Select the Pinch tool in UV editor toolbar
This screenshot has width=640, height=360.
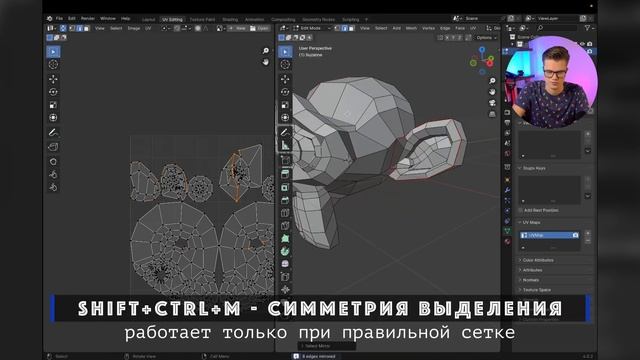coord(53,187)
